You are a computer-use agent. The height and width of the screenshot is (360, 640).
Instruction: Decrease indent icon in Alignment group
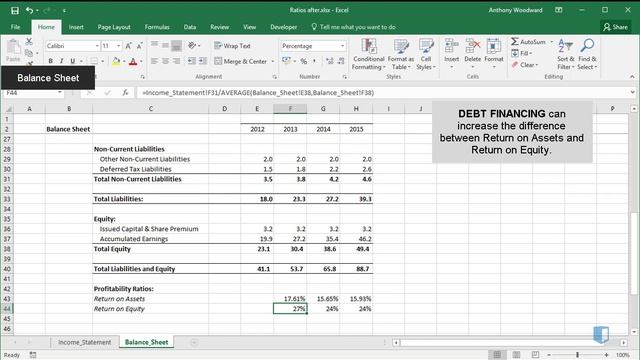[191, 61]
